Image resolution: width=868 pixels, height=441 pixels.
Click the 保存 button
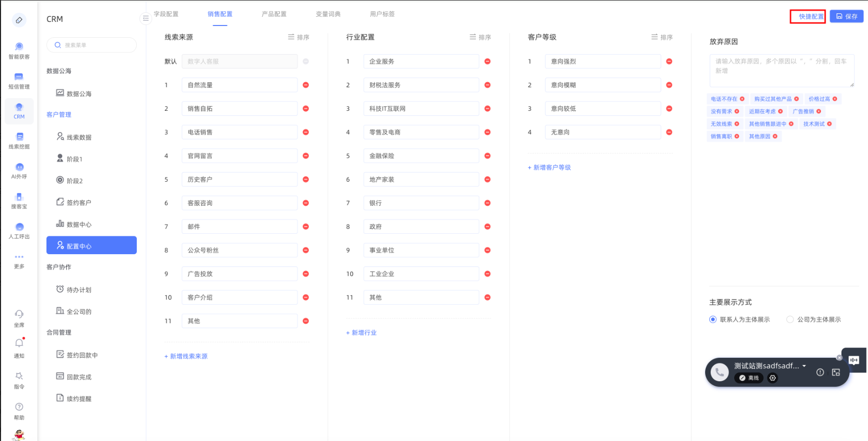pos(846,16)
